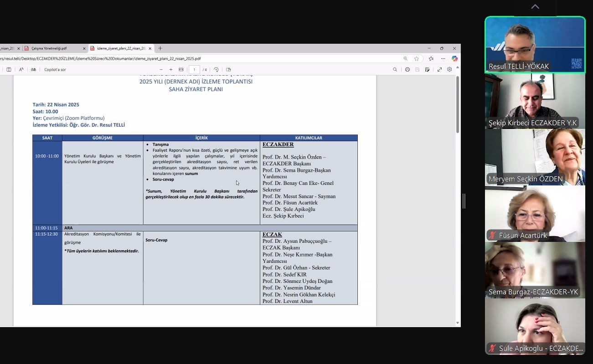
Task: Enter full screen PDF view
Action: tap(439, 70)
